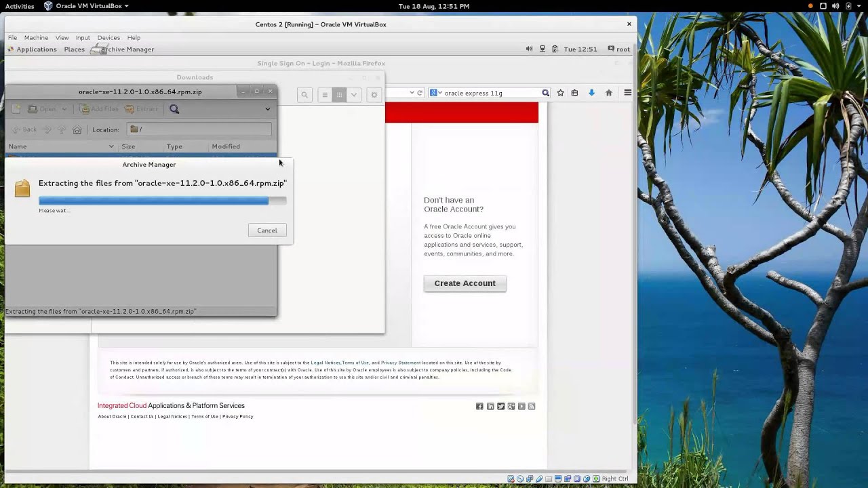
Task: Cancel the archive extraction
Action: 267,230
